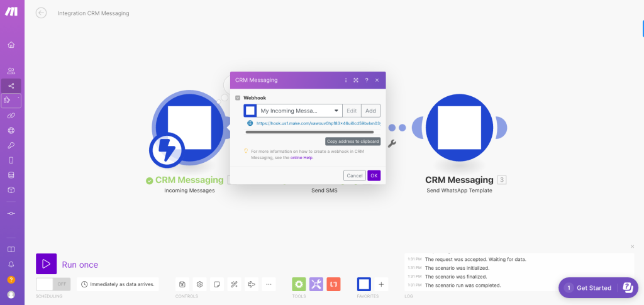Open the More controls ellipsis
Image resolution: width=644 pixels, height=305 pixels.
[x=269, y=284]
